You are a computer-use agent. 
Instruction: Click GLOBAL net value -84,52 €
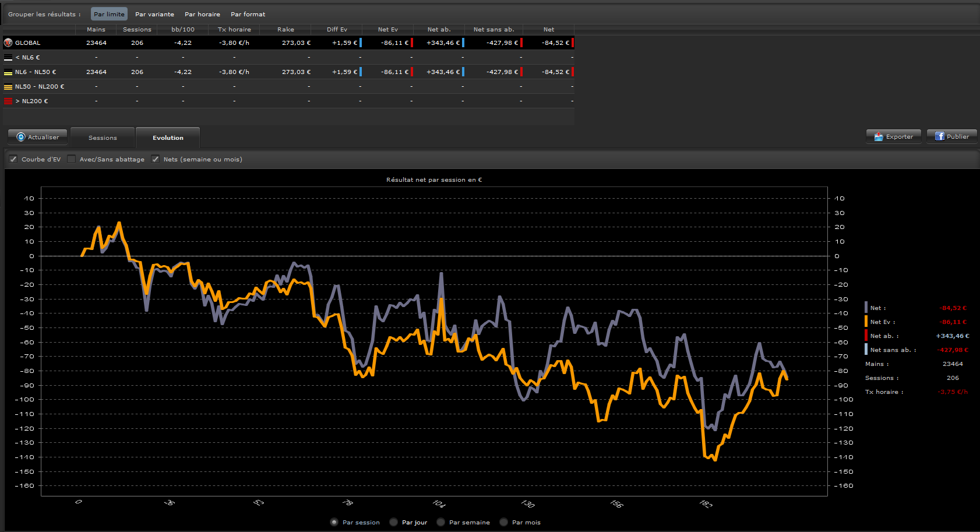tap(555, 43)
